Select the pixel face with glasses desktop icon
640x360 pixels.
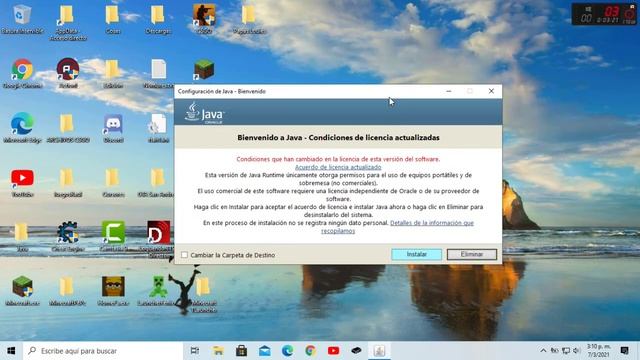(x=113, y=291)
